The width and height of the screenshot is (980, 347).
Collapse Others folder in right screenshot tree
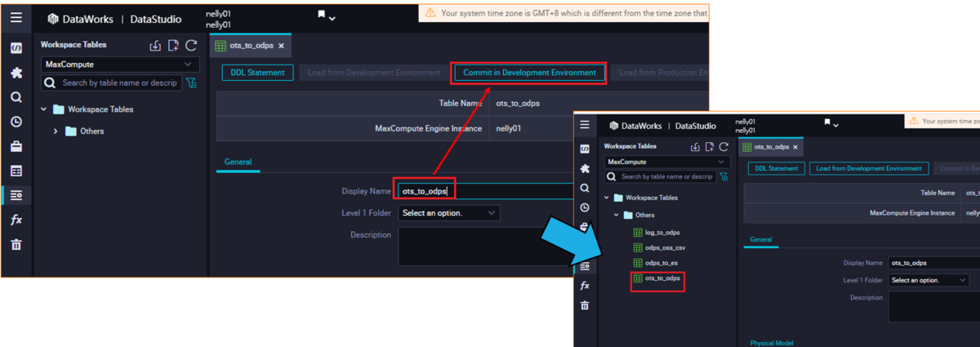(x=617, y=216)
